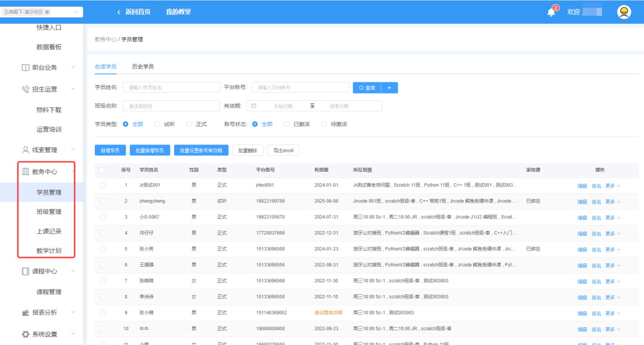Click the 报表分析 chart icon
The height and width of the screenshot is (345, 644).
click(x=26, y=312)
